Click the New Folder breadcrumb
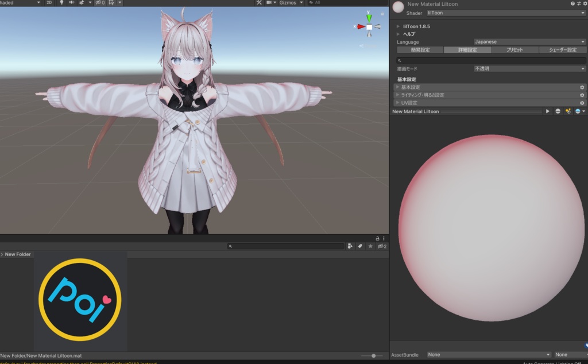The height and width of the screenshot is (364, 588). [x=18, y=254]
